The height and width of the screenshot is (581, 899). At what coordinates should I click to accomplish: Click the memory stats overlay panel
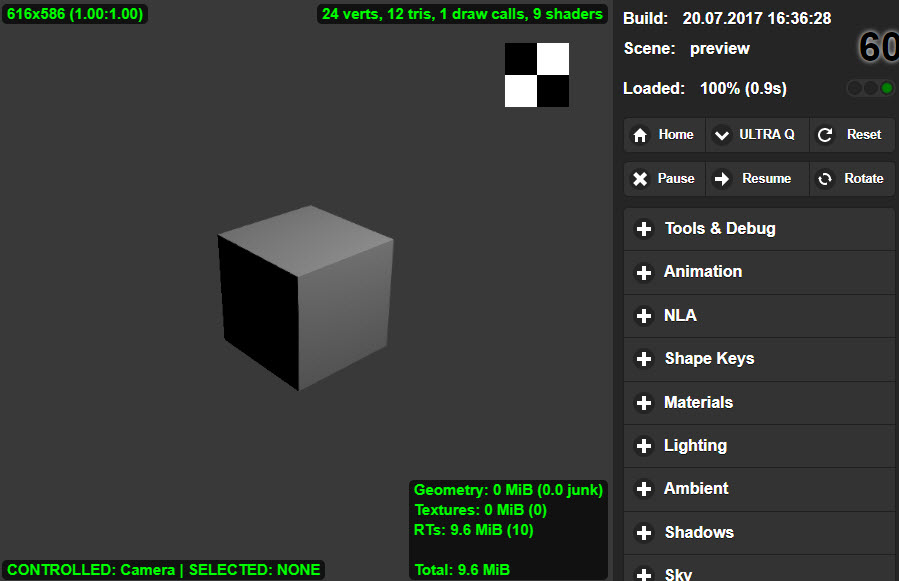point(508,530)
